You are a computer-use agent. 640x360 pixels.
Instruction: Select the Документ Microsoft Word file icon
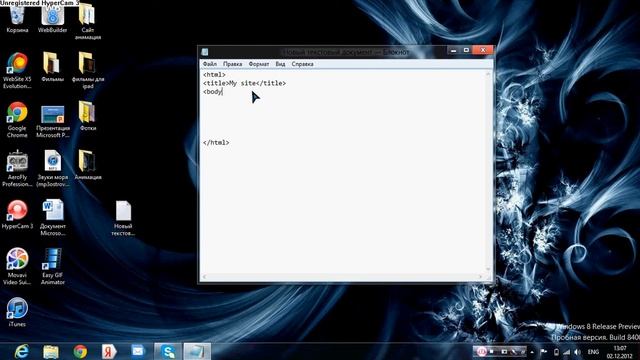point(53,218)
